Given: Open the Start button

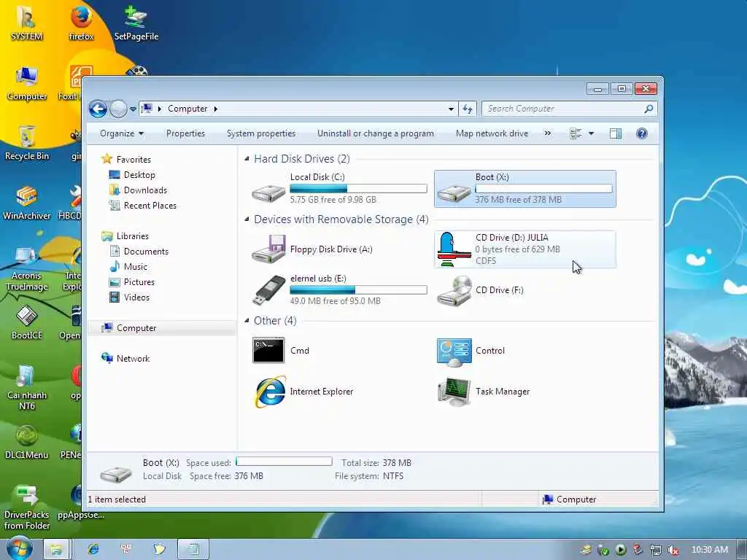Looking at the screenshot, I should [18, 548].
